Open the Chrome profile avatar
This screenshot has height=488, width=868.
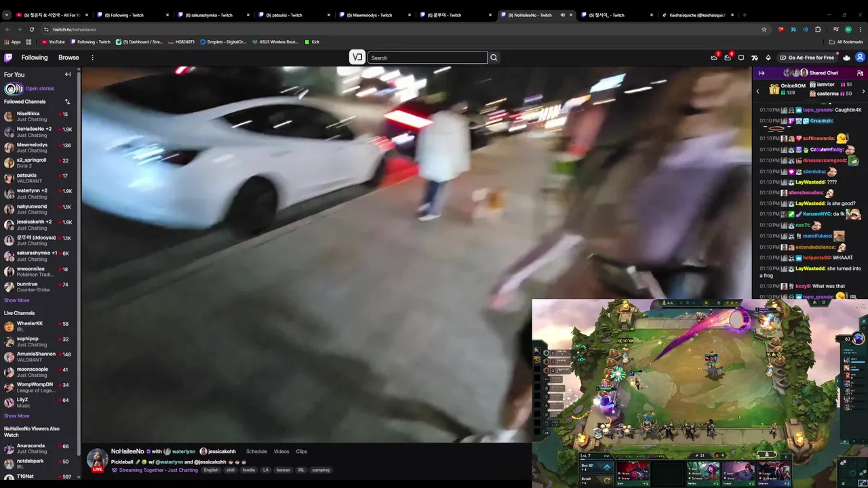pyautogui.click(x=848, y=29)
